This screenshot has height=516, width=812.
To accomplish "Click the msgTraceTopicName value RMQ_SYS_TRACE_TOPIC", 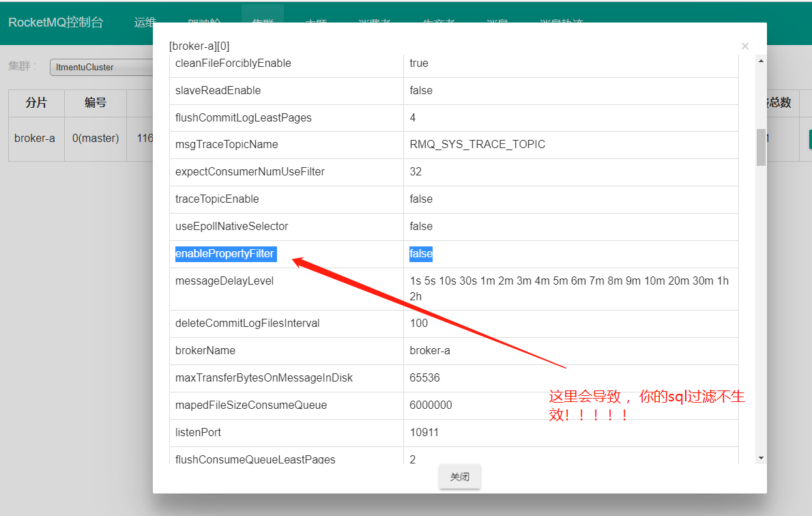I will [x=478, y=144].
